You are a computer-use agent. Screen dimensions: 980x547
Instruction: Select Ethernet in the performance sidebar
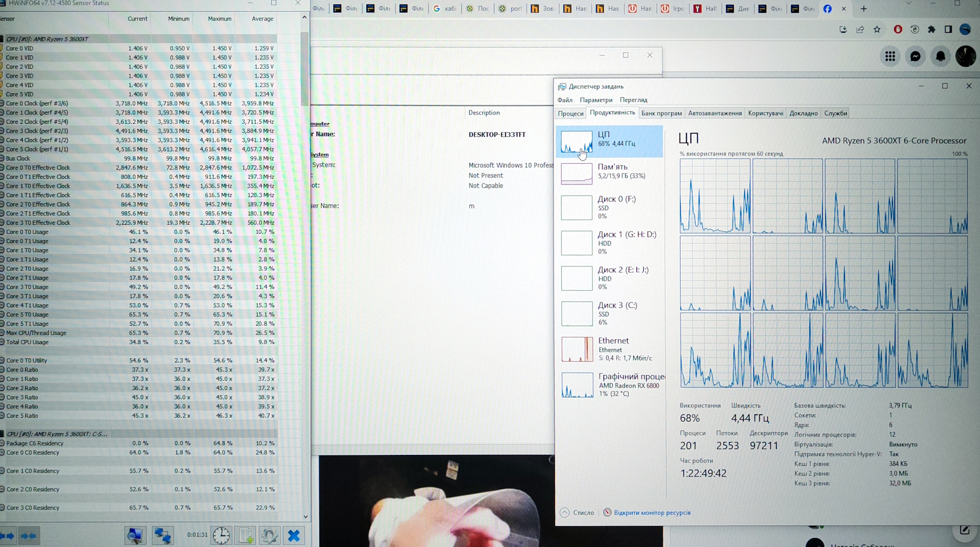tap(609, 349)
